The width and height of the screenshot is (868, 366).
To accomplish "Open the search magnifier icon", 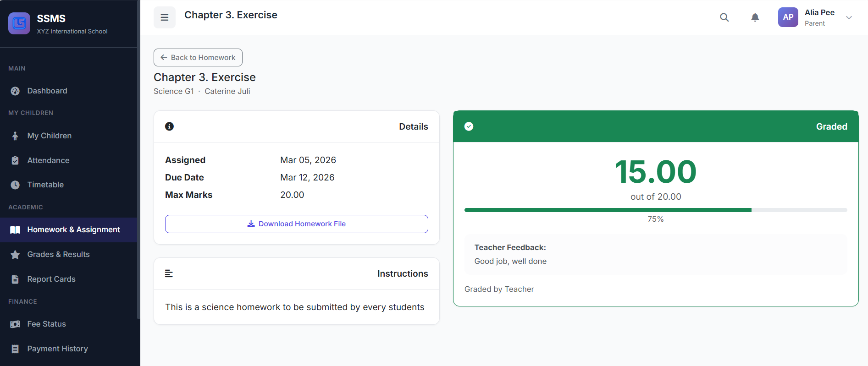I will 724,17.
